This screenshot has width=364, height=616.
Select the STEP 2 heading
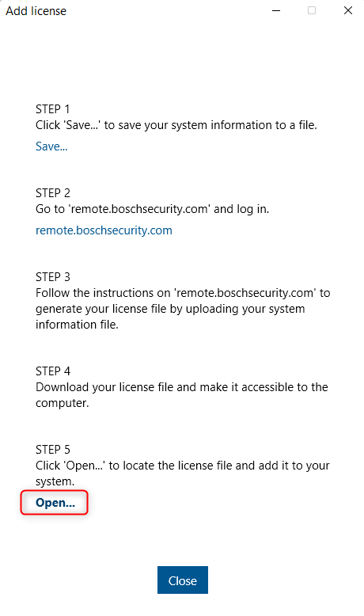pyautogui.click(x=52, y=193)
